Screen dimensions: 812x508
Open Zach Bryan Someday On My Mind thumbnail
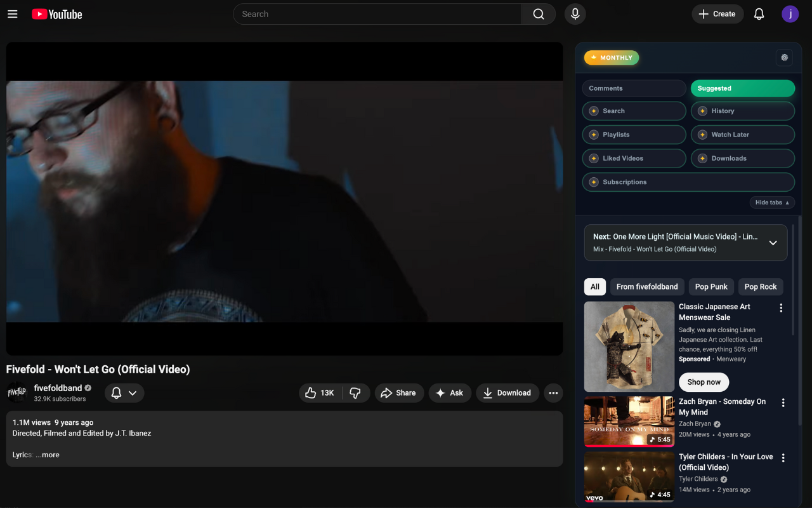[x=629, y=422]
